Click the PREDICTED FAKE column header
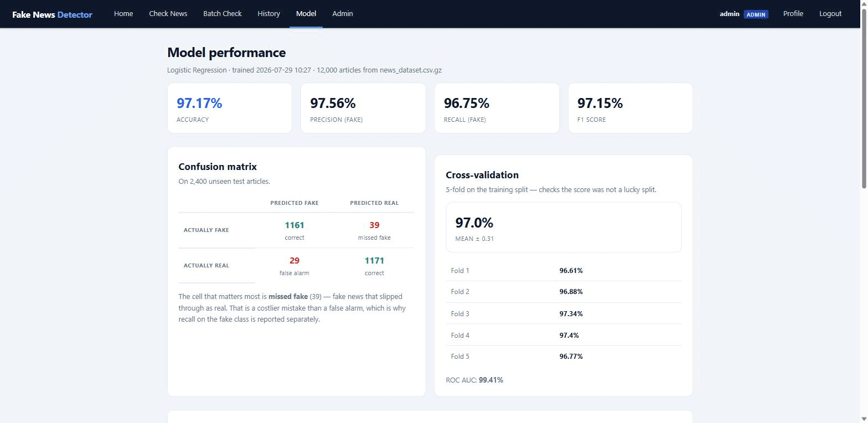Screen dimensions: 868x423 point(294,203)
